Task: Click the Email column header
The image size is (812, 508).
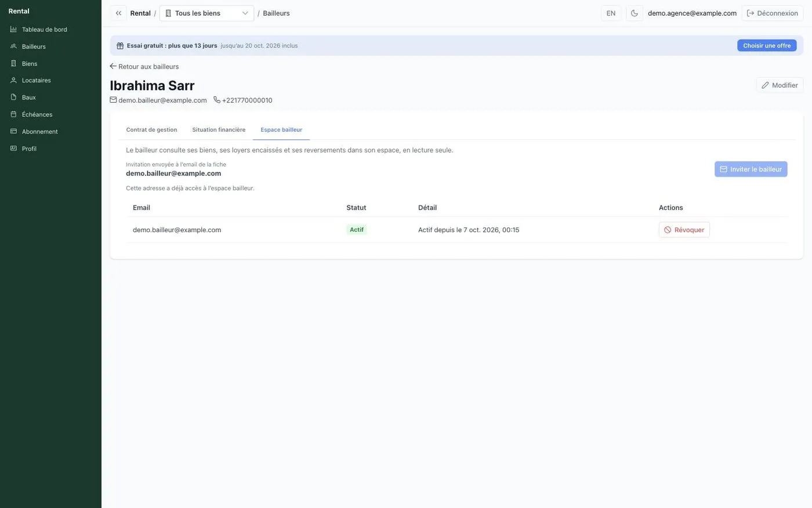Action: coord(142,207)
